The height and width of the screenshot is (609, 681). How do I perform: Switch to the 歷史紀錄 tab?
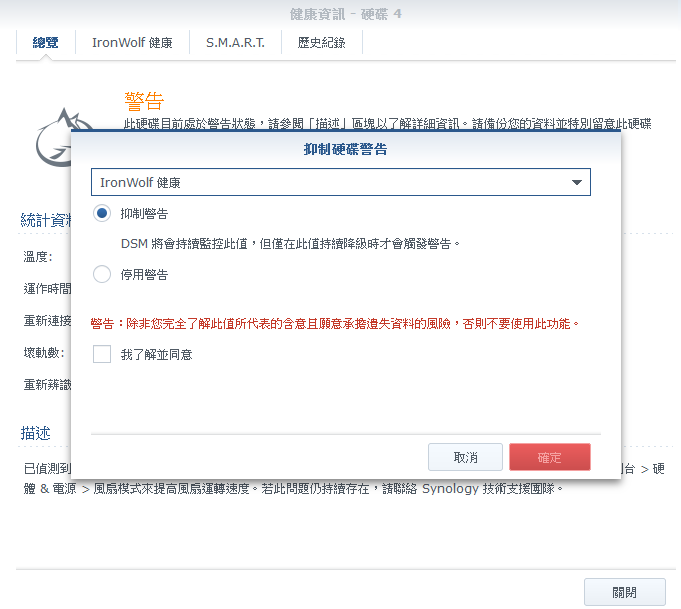(321, 42)
